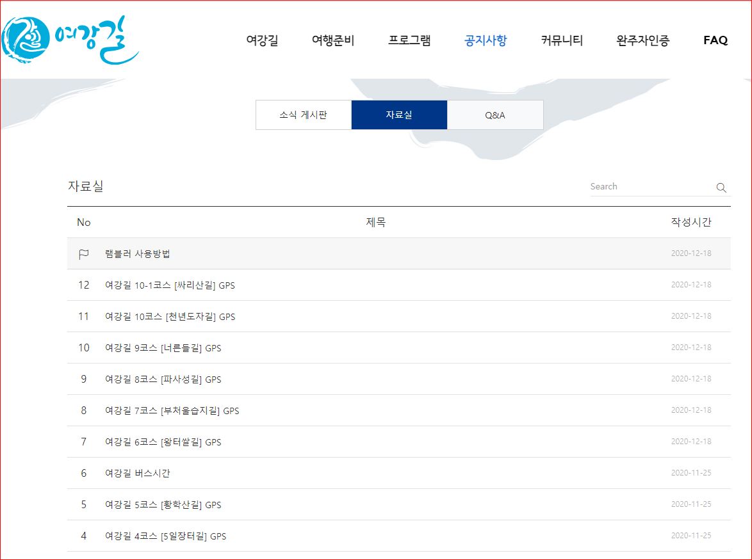This screenshot has height=560, width=752.
Task: Open the 완주자인증 menu
Action: coord(642,40)
